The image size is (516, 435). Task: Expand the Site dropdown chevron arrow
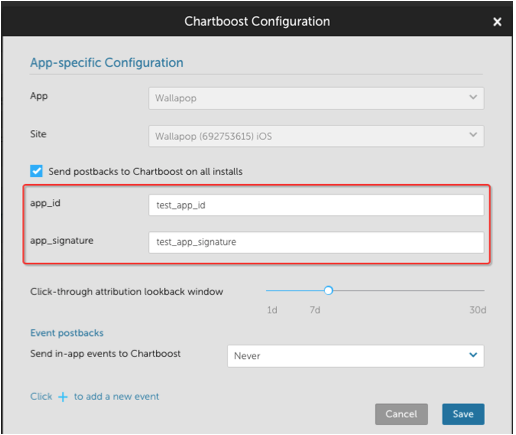[473, 135]
